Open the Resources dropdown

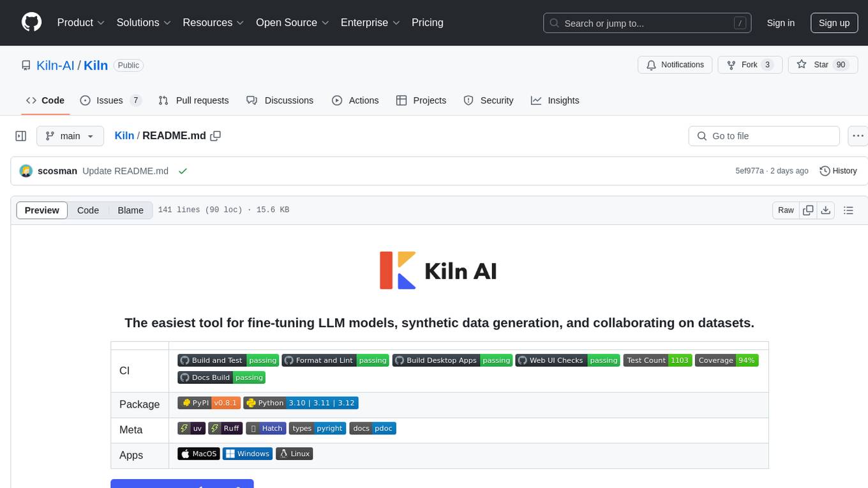(x=213, y=22)
